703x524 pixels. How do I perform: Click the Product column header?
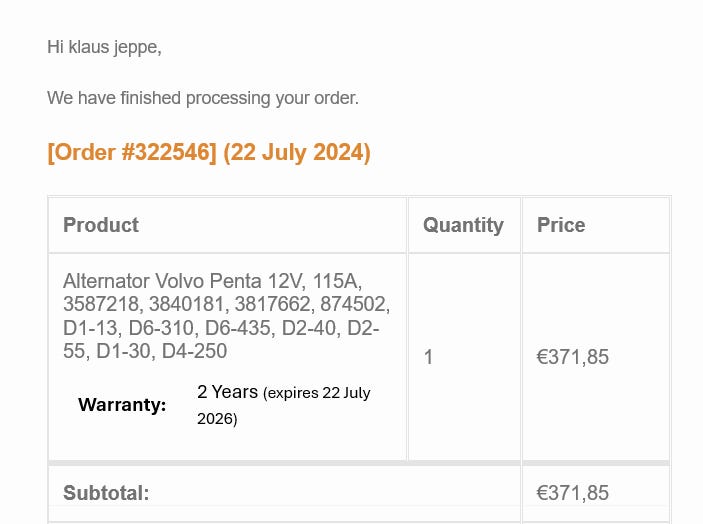101,225
